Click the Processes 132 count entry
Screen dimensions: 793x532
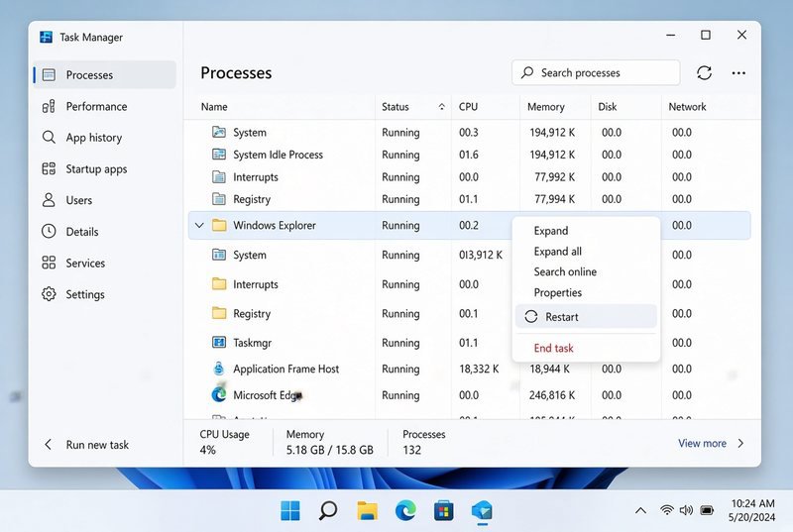424,442
